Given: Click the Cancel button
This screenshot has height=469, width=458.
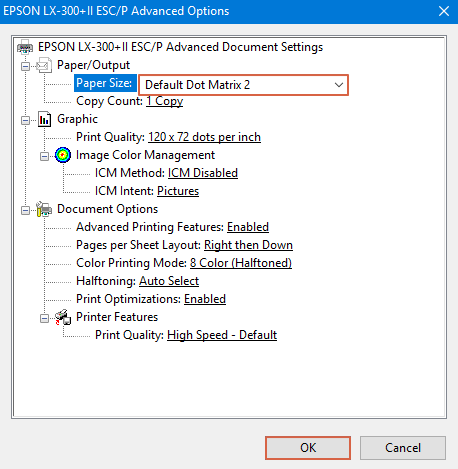Looking at the screenshot, I should pos(403,448).
